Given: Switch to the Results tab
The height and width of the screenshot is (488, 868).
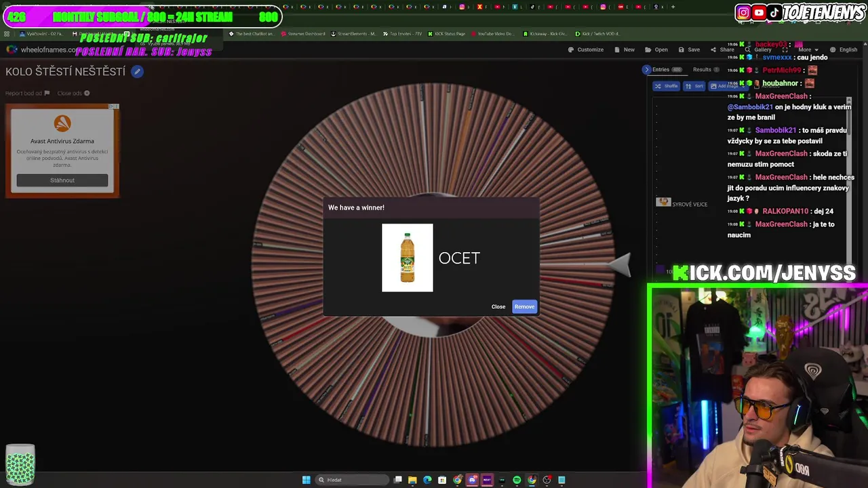Looking at the screenshot, I should 706,69.
